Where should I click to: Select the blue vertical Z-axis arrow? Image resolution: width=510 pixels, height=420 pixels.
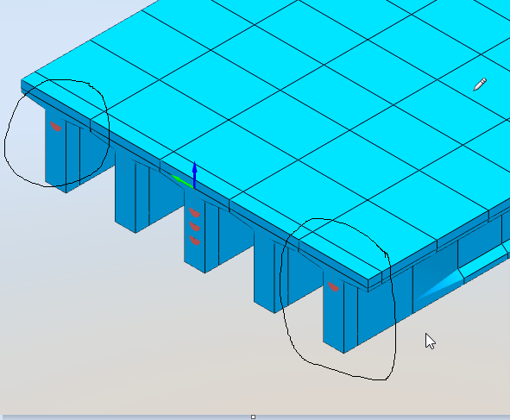(x=194, y=174)
